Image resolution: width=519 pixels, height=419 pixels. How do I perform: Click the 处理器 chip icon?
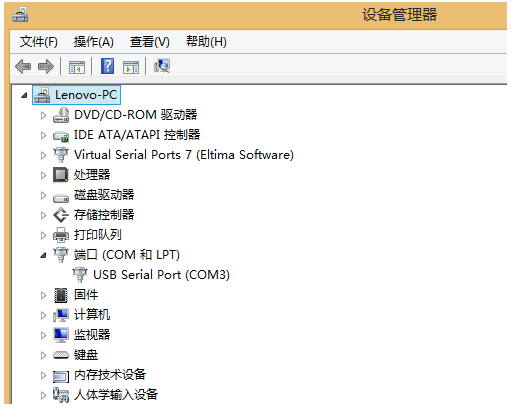61,175
